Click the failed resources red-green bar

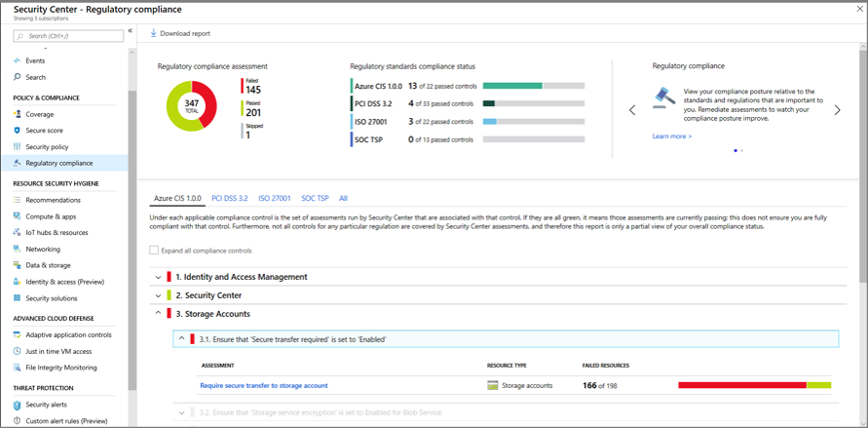point(755,385)
